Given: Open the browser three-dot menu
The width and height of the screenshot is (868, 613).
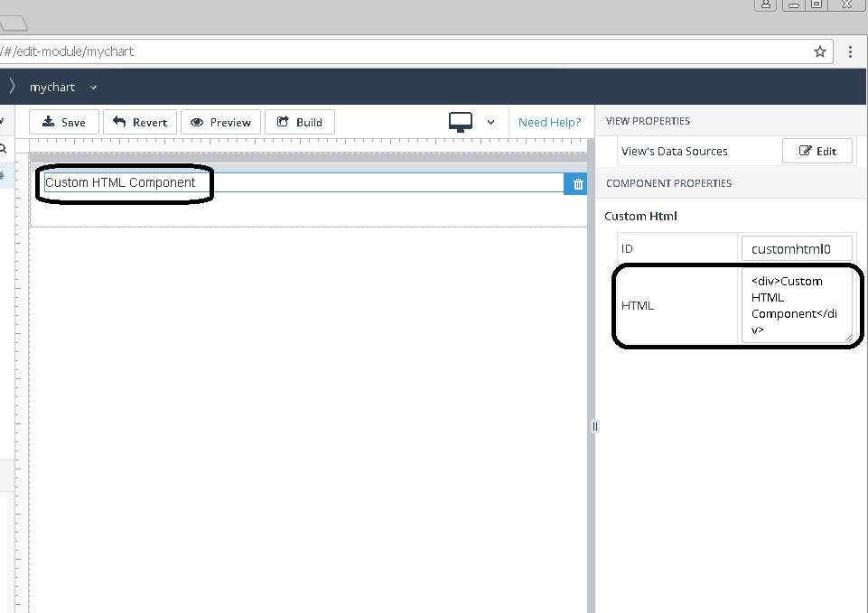Looking at the screenshot, I should point(850,52).
